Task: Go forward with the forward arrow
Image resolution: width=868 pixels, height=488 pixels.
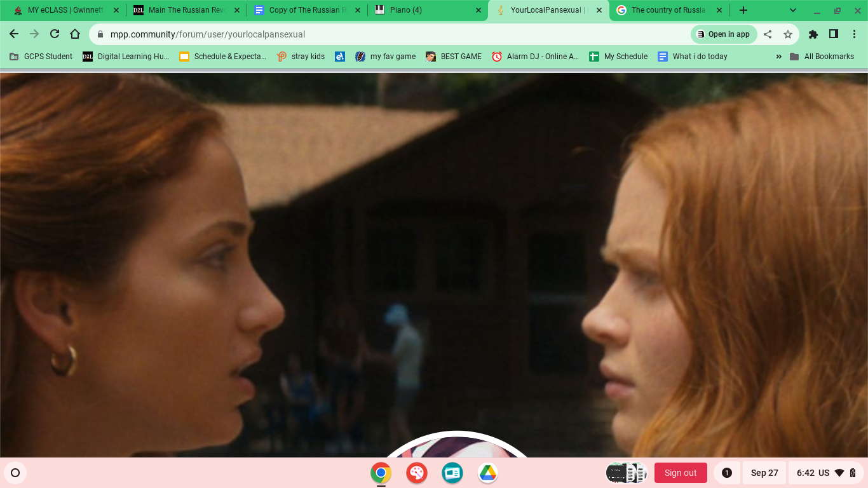Action: (x=34, y=34)
